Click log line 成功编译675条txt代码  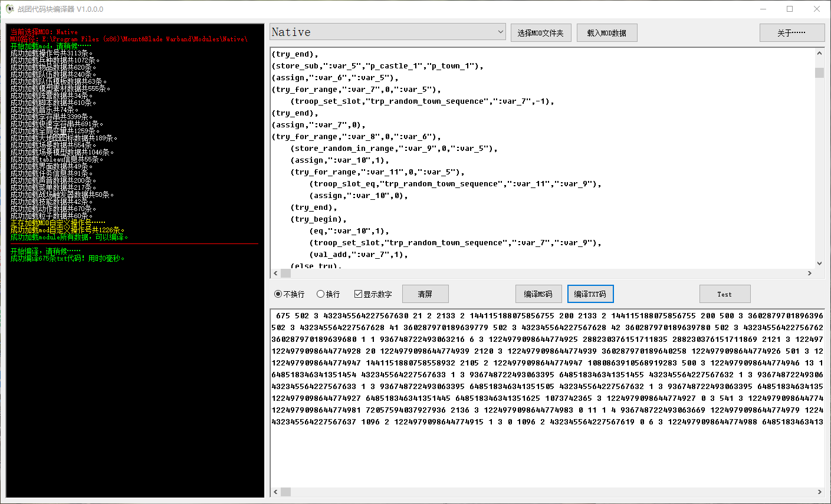(x=68, y=258)
